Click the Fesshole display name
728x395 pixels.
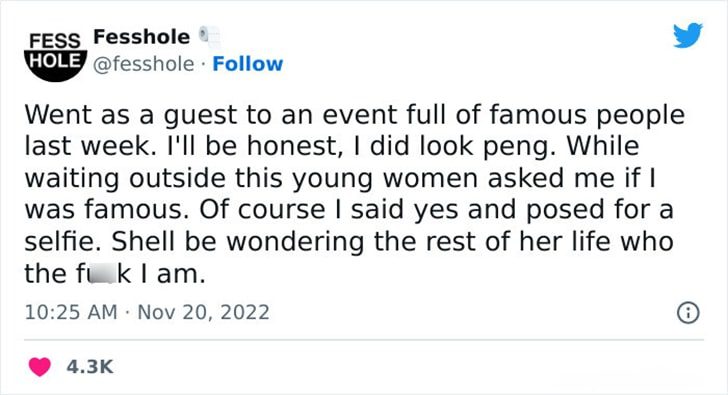click(x=142, y=37)
